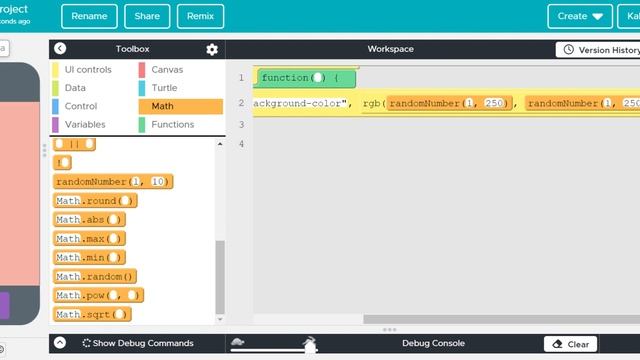Click the 250 value in first randomNumber block
The height and width of the screenshot is (360, 640).
tap(494, 104)
